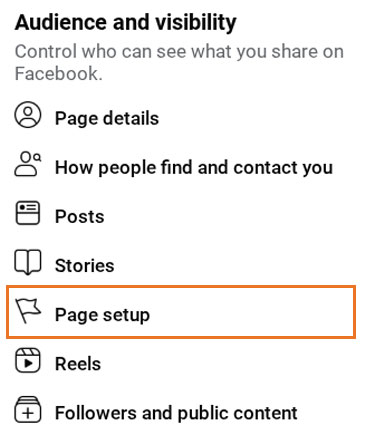Click the Page details profile icon

[28, 114]
